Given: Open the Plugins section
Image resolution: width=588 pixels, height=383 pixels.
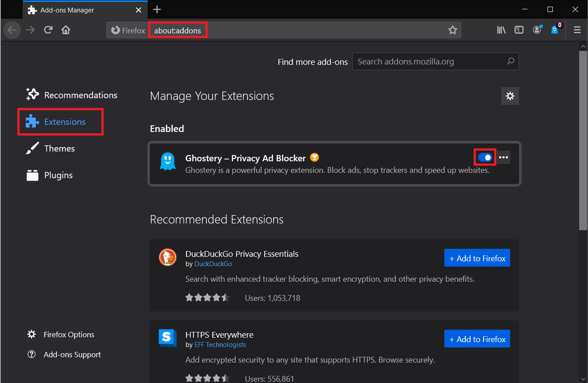Looking at the screenshot, I should 49,175.
